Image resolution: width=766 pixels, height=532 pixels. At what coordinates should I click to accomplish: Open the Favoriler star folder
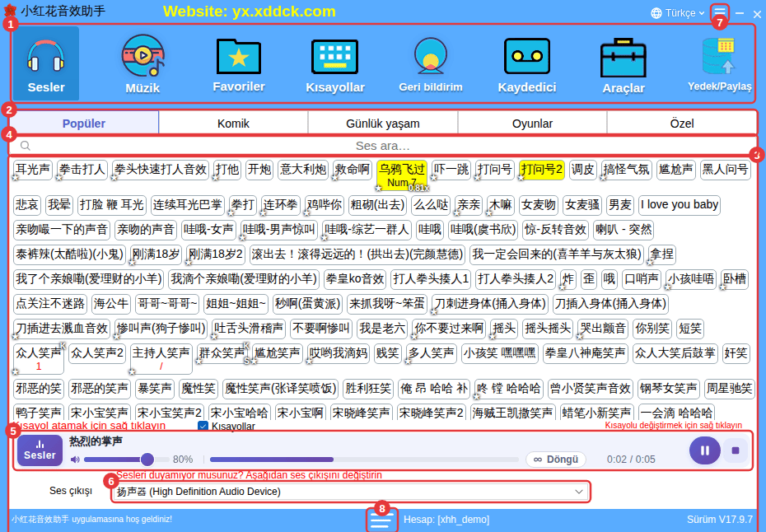239,63
